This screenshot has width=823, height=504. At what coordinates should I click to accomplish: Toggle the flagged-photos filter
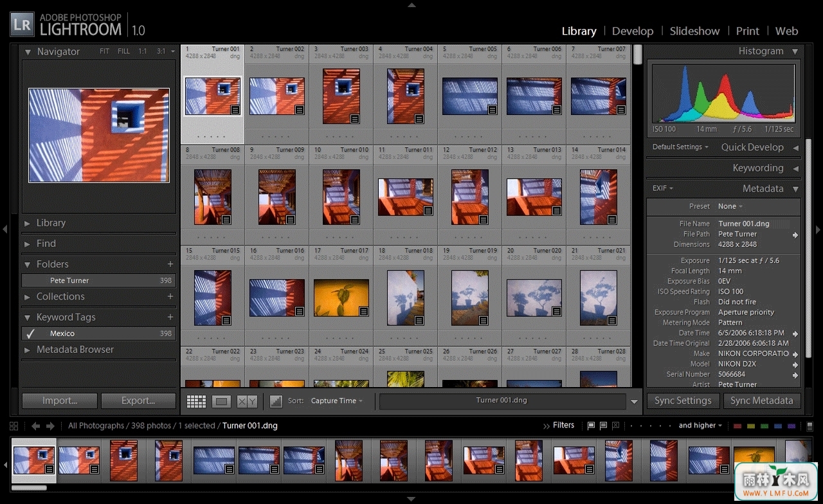click(591, 426)
